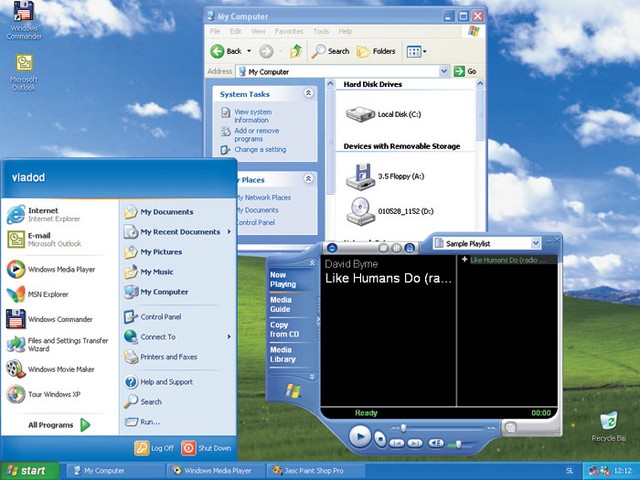The height and width of the screenshot is (480, 640).
Task: Open My Computer from Start menu
Action: point(156,292)
